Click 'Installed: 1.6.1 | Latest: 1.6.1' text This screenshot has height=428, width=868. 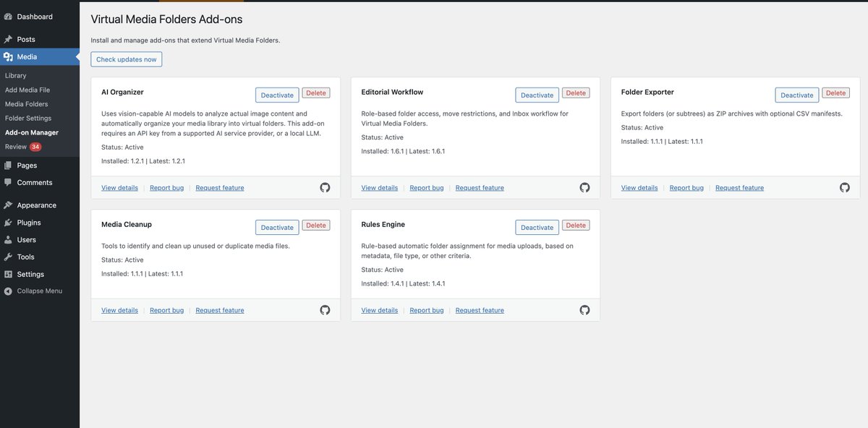(403, 151)
